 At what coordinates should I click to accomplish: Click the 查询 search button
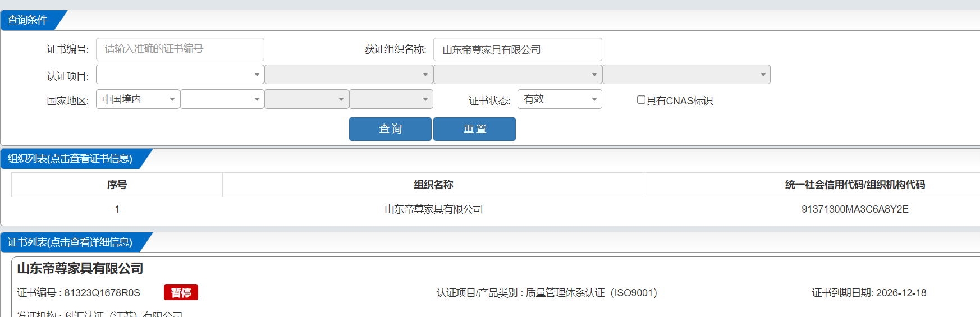(390, 129)
